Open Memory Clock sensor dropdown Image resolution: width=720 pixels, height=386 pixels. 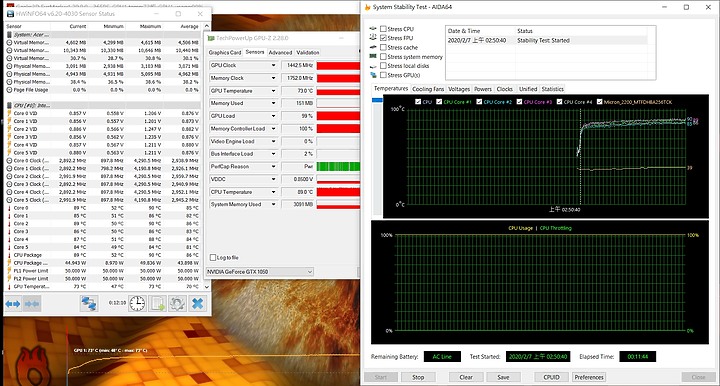273,78
